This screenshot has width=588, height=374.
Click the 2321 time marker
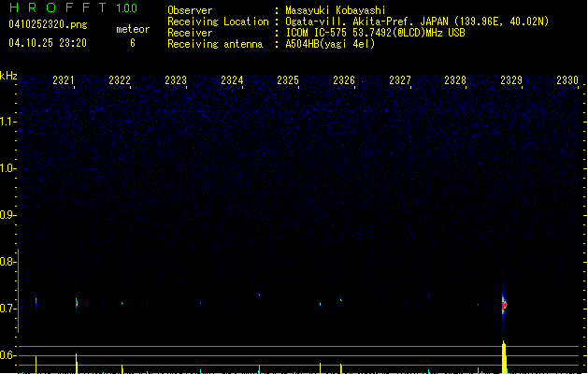(64, 80)
